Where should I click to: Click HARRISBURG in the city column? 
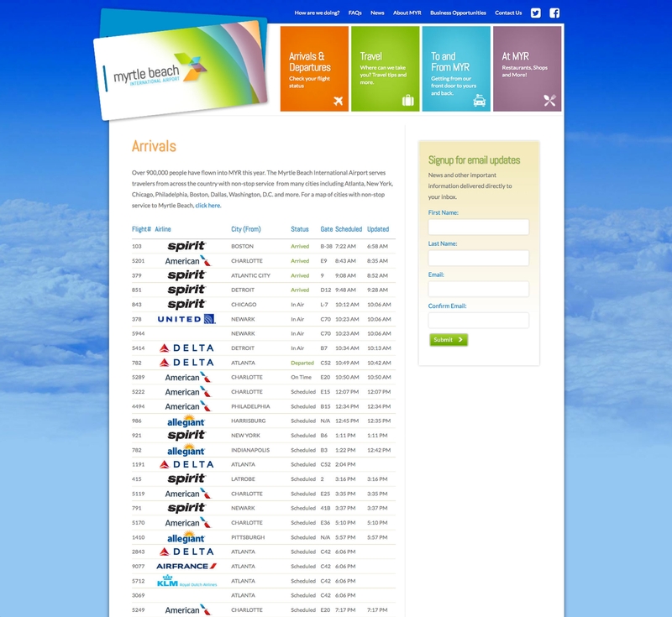point(248,421)
